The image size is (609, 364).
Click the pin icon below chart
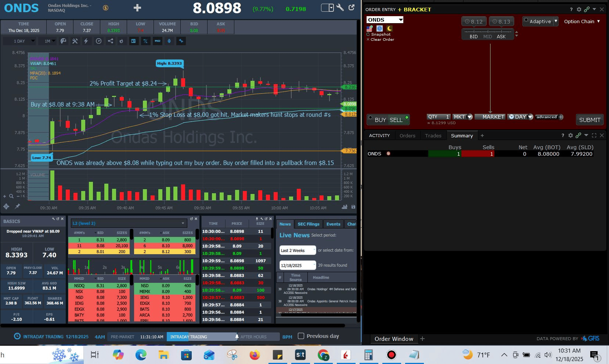click(17, 206)
